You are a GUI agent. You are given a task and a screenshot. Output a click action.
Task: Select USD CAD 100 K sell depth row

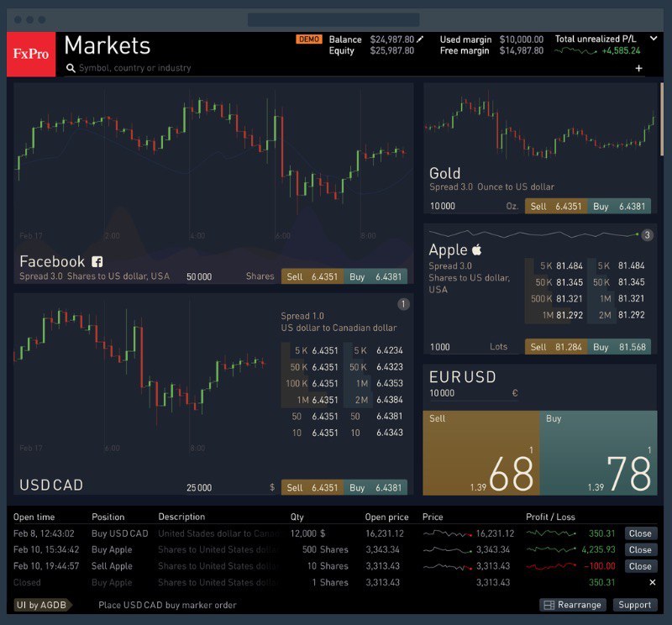(x=312, y=384)
